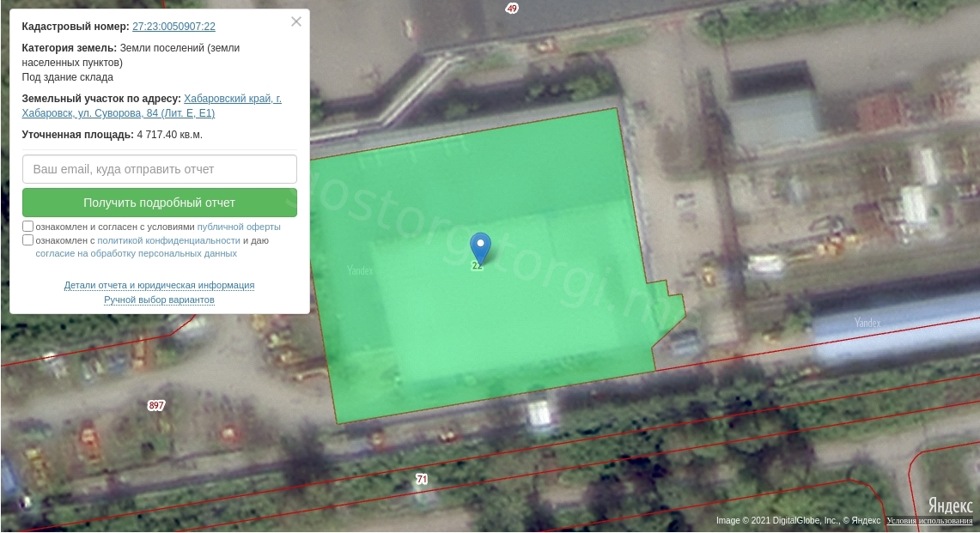Open the Хабаровский край address link
The height and width of the screenshot is (533, 980).
(232, 99)
